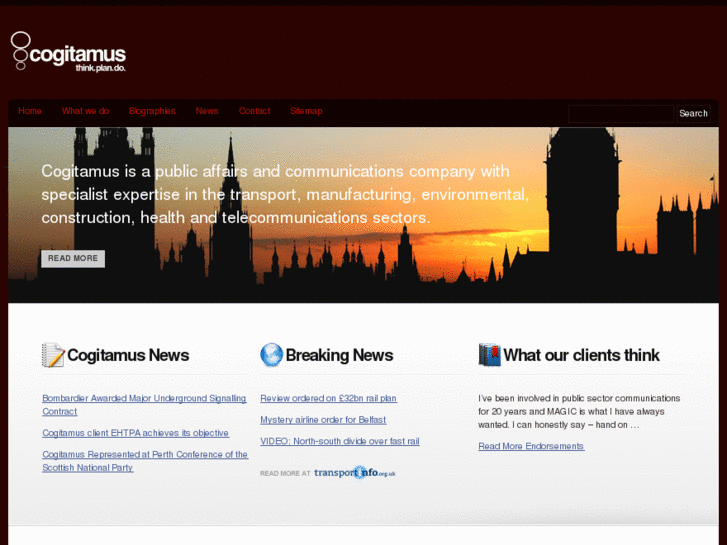This screenshot has height=545, width=727.
Task: Open the transportinfo.org.uk logo link
Action: coord(355,473)
